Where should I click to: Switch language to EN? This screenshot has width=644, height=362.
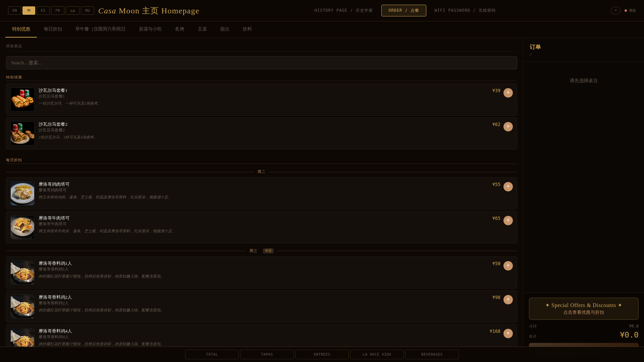pos(14,11)
